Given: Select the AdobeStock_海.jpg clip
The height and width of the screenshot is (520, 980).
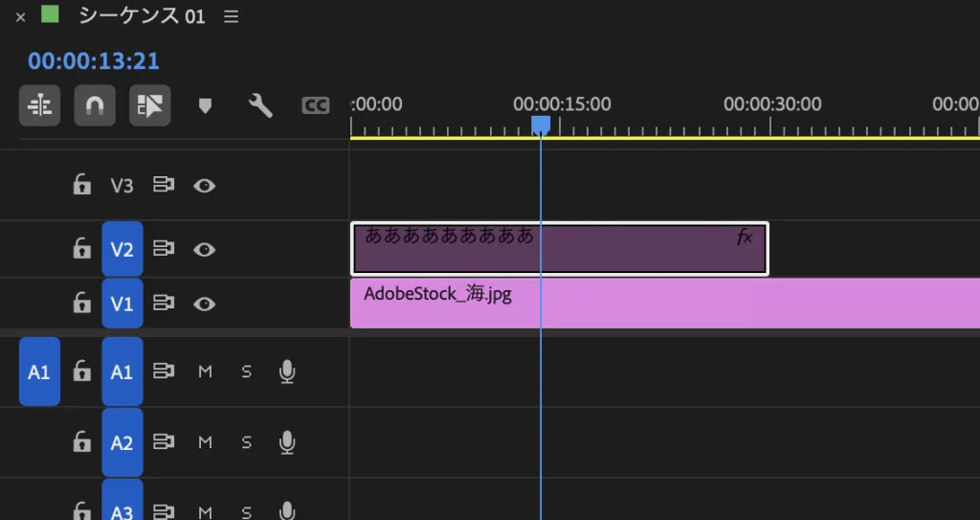Looking at the screenshot, I should pos(670,304).
